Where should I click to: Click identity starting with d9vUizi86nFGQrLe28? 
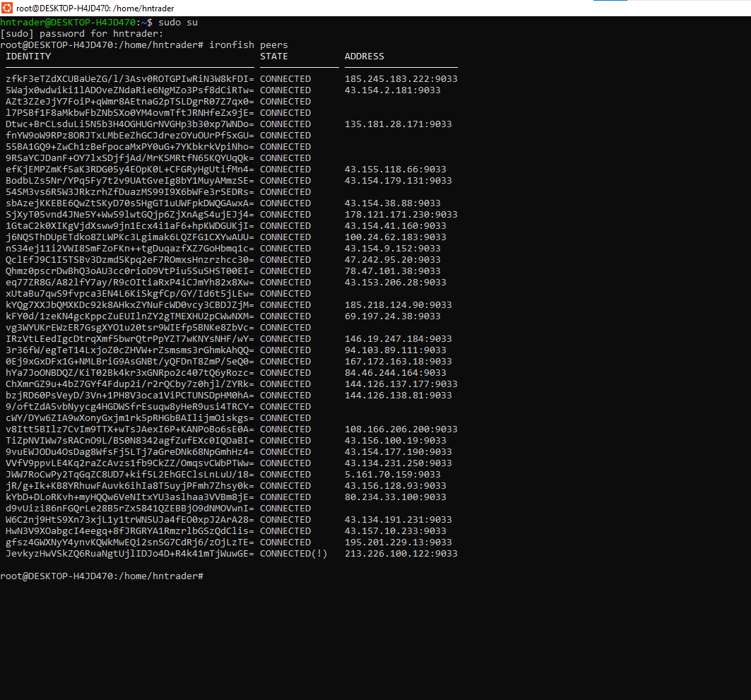(x=130, y=509)
